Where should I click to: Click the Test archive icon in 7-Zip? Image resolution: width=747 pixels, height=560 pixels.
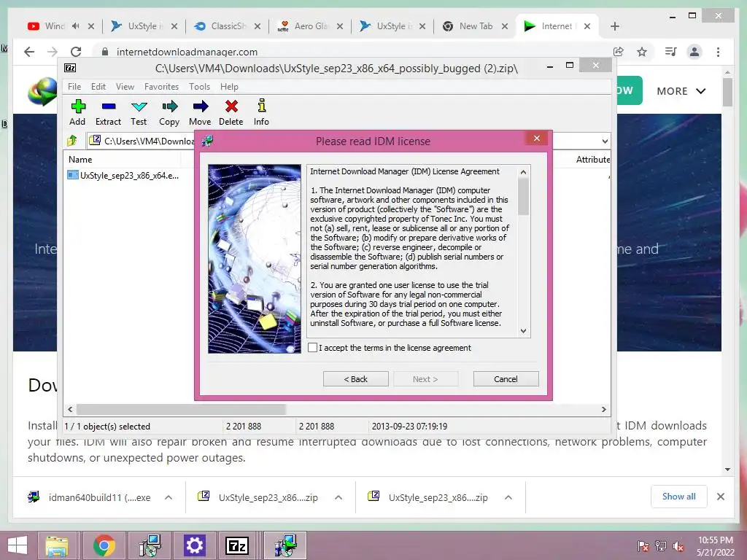139,113
